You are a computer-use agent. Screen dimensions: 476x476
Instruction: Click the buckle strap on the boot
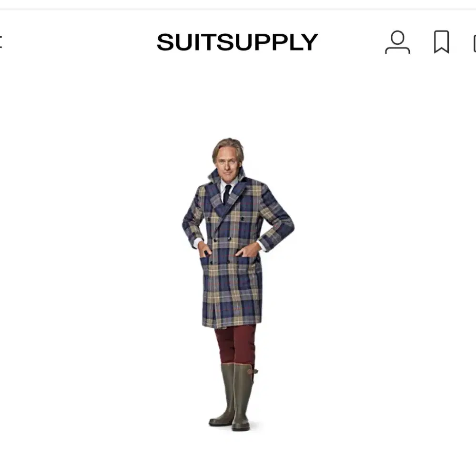click(x=253, y=371)
